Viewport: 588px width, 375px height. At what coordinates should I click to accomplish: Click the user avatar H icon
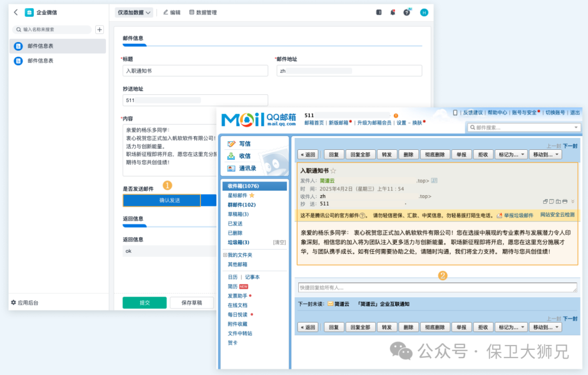click(424, 12)
